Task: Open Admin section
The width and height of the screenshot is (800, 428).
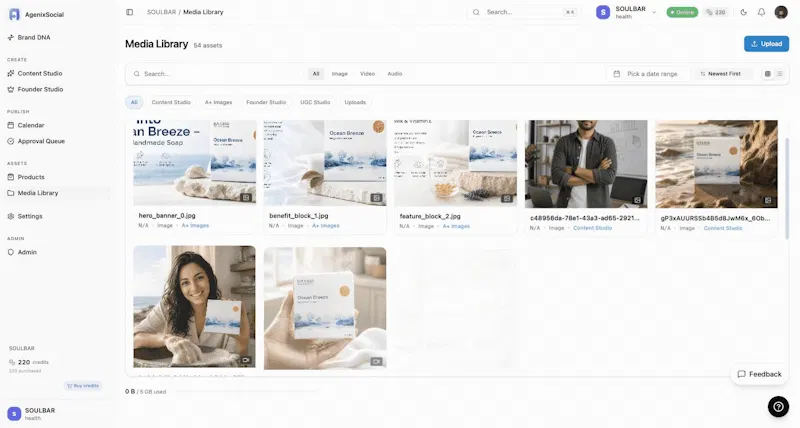Action: [27, 252]
